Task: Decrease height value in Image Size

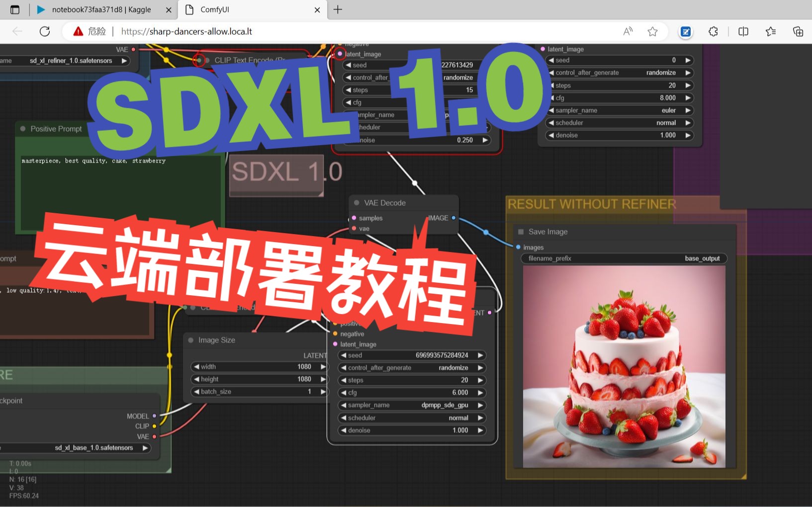Action: pyautogui.click(x=196, y=379)
